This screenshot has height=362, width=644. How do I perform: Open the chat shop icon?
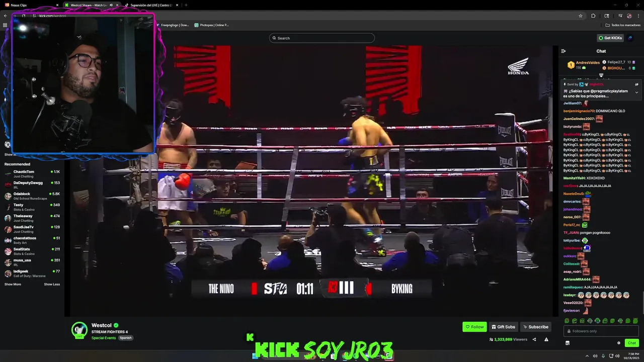coord(567,343)
